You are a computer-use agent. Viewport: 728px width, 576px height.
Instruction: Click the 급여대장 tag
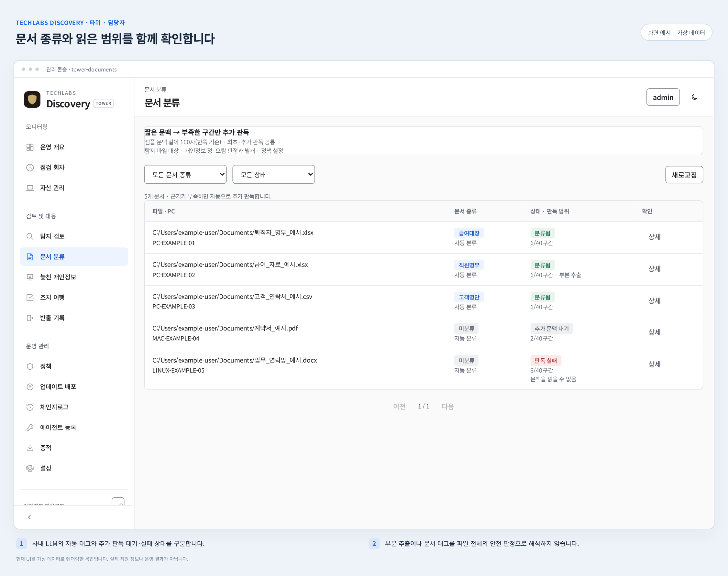click(469, 233)
